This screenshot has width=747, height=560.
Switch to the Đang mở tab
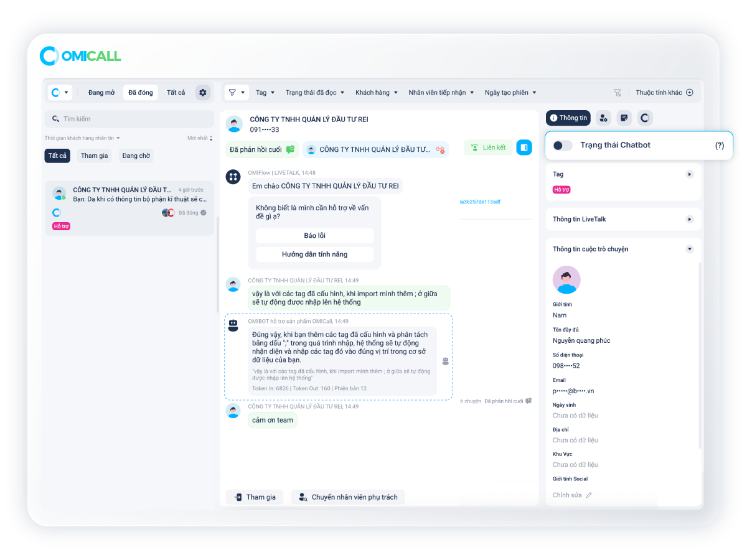101,93
